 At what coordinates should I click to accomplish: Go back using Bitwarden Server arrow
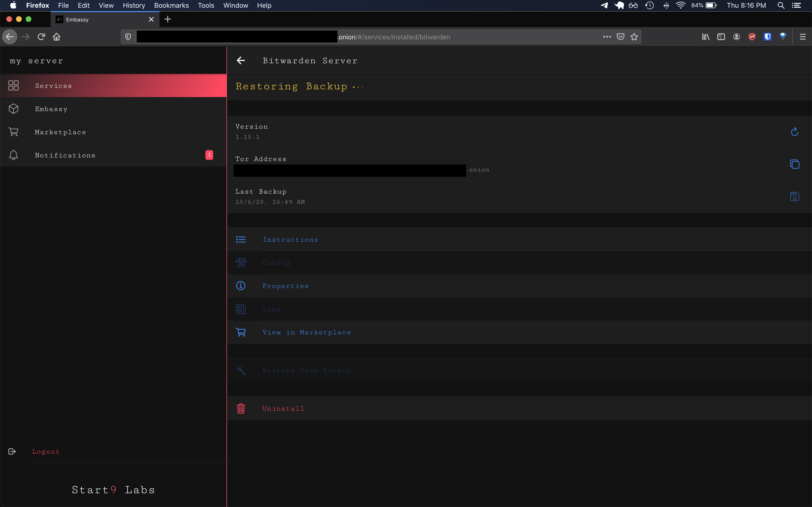coord(241,61)
